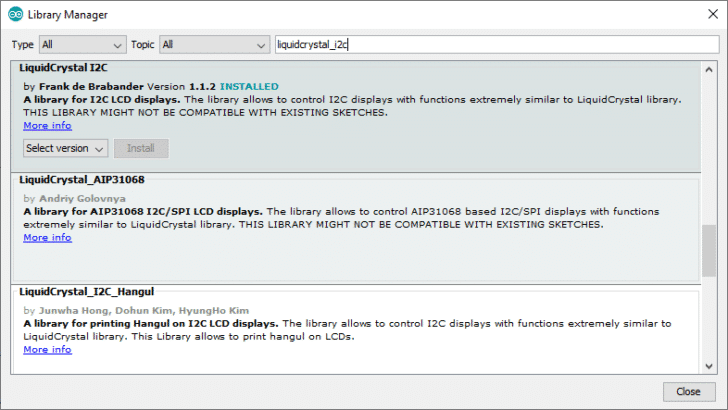Click the scroll up arrow of library list
Image resolution: width=728 pixels, height=410 pixels.
pyautogui.click(x=709, y=68)
